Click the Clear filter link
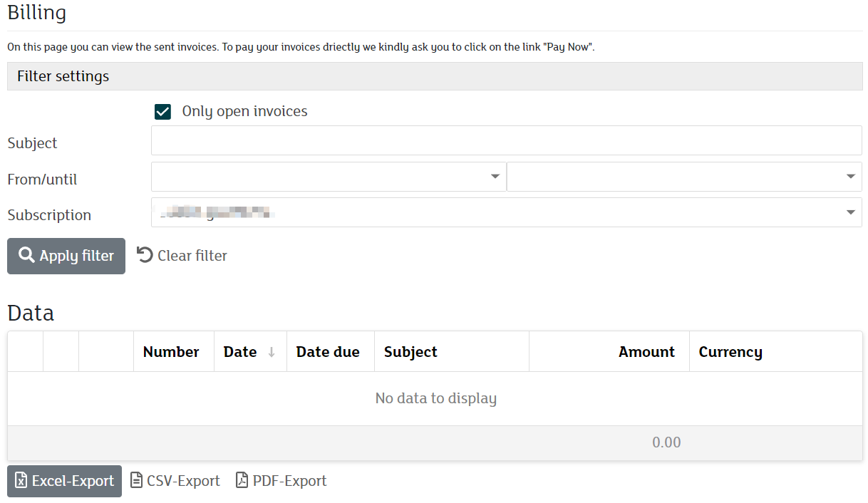Image resolution: width=868 pixels, height=503 pixels. (x=192, y=256)
